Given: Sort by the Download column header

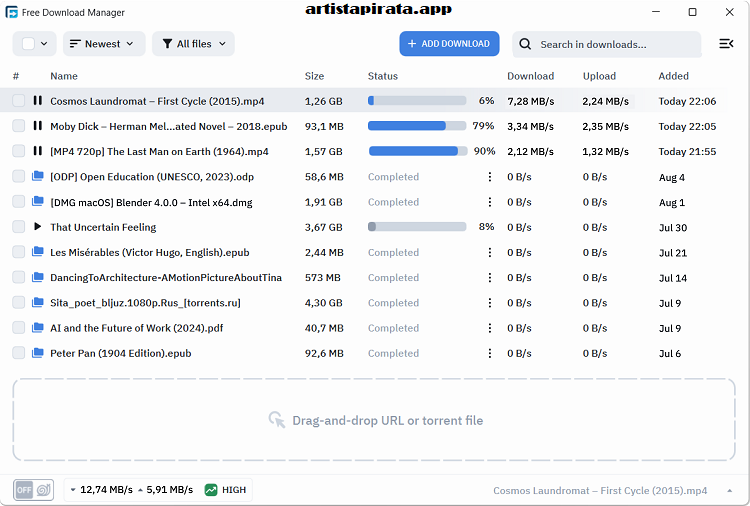Looking at the screenshot, I should pyautogui.click(x=530, y=76).
